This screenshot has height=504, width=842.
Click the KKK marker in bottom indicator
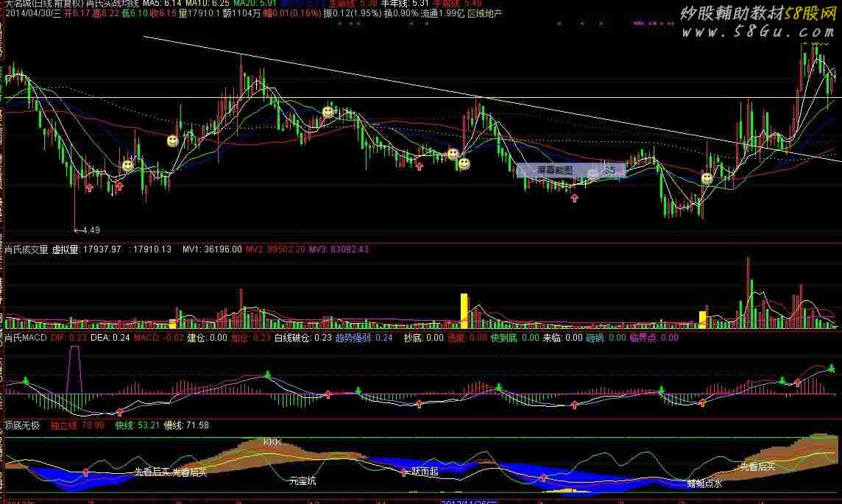[x=272, y=442]
